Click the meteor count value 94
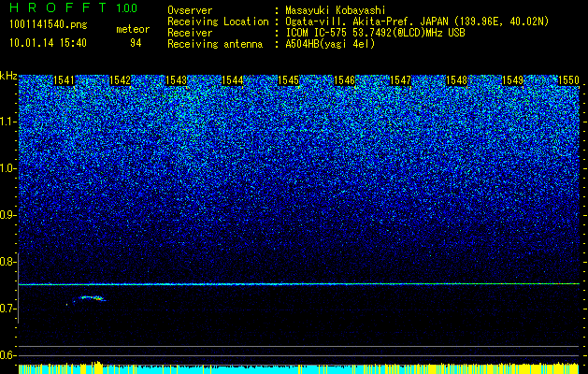The image size is (588, 374). point(136,44)
